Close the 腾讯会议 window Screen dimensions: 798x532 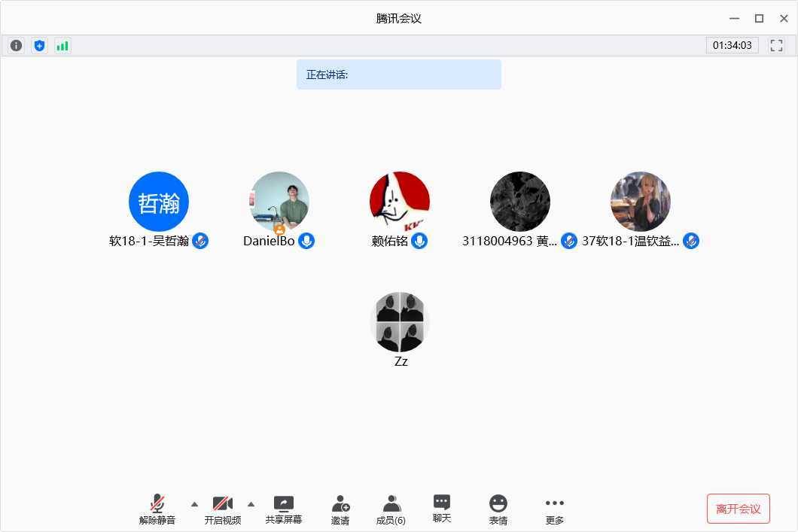click(x=784, y=18)
